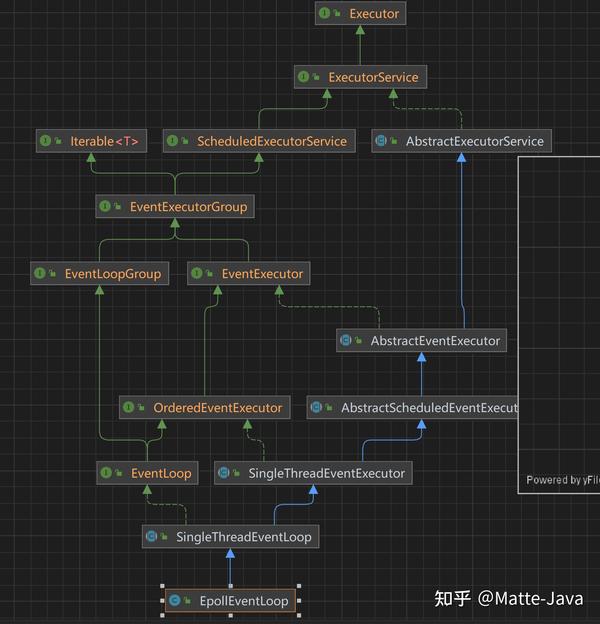600x624 pixels.
Task: Click the public lock icon beside EpollEventLoop
Action: tap(187, 601)
